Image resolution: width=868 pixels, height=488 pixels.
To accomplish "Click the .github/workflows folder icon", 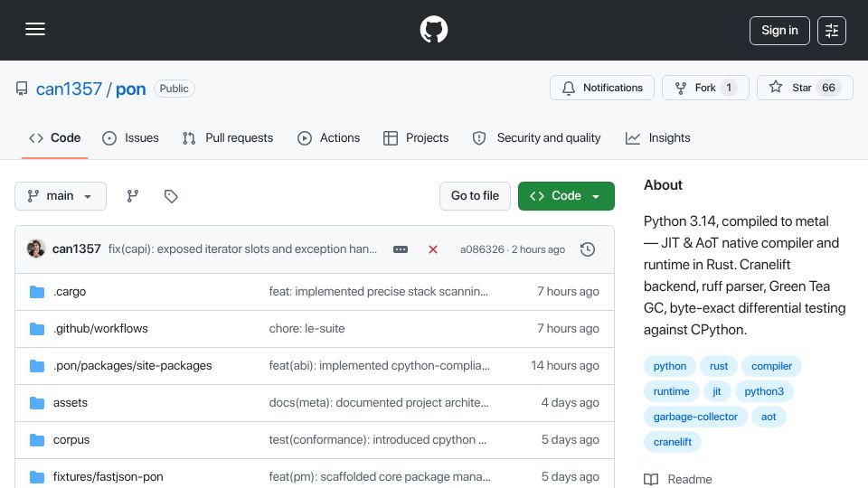I will 37,329.
